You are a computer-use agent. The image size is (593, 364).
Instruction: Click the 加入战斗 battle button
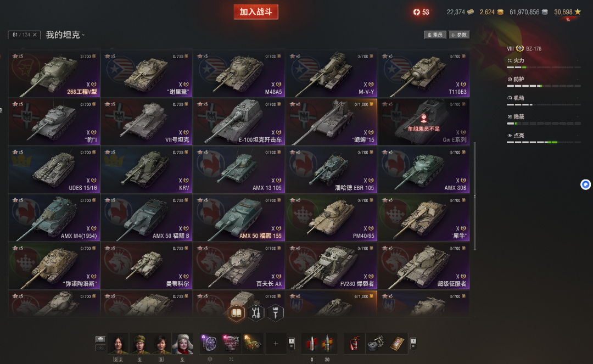tap(256, 12)
